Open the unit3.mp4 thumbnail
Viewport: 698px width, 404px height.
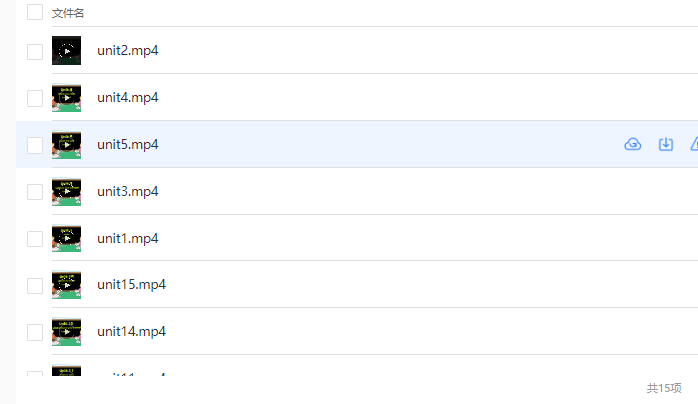tap(66, 192)
